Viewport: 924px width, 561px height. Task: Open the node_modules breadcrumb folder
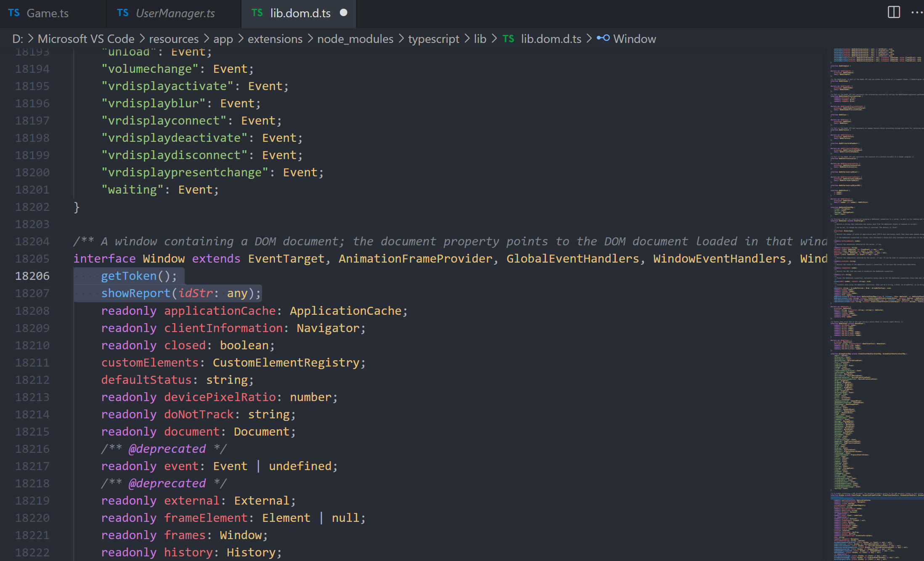(355, 39)
